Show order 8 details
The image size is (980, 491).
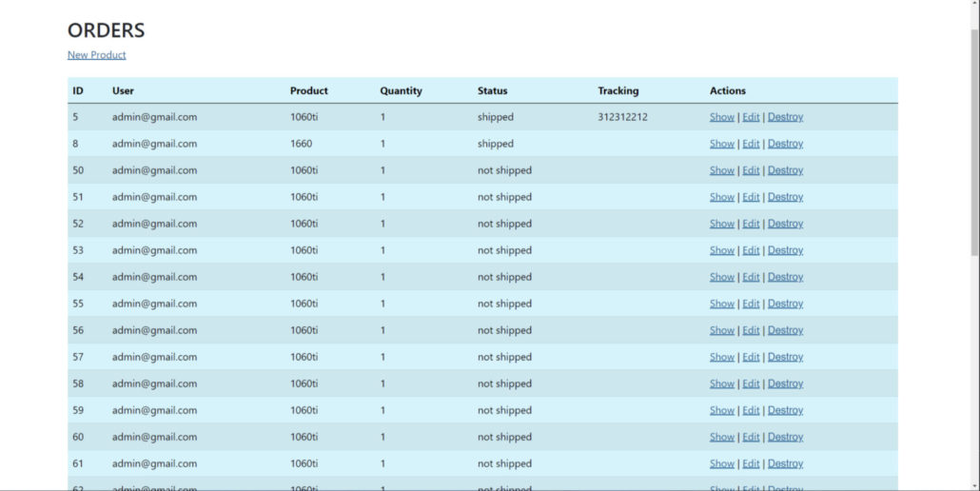722,144
